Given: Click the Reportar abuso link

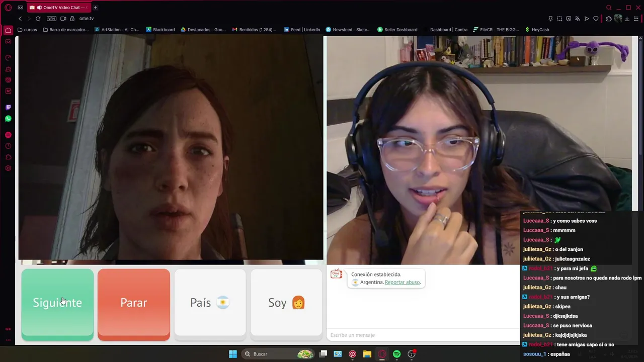Looking at the screenshot, I should click(402, 282).
